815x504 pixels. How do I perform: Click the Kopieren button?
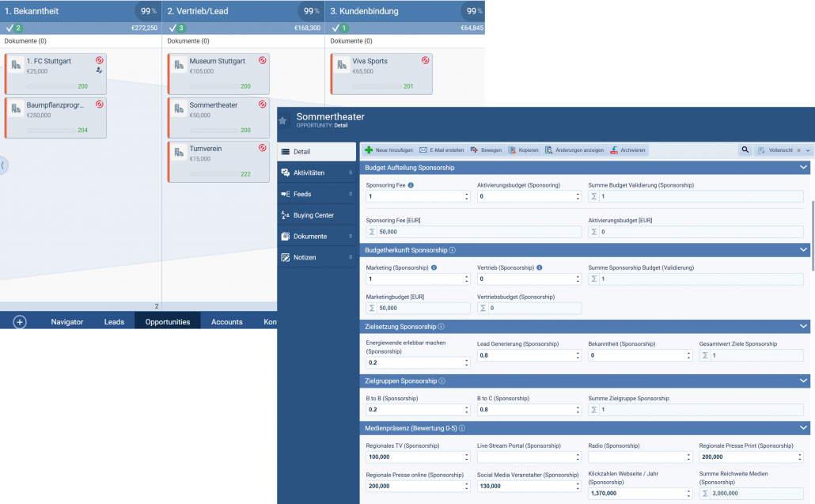523,150
